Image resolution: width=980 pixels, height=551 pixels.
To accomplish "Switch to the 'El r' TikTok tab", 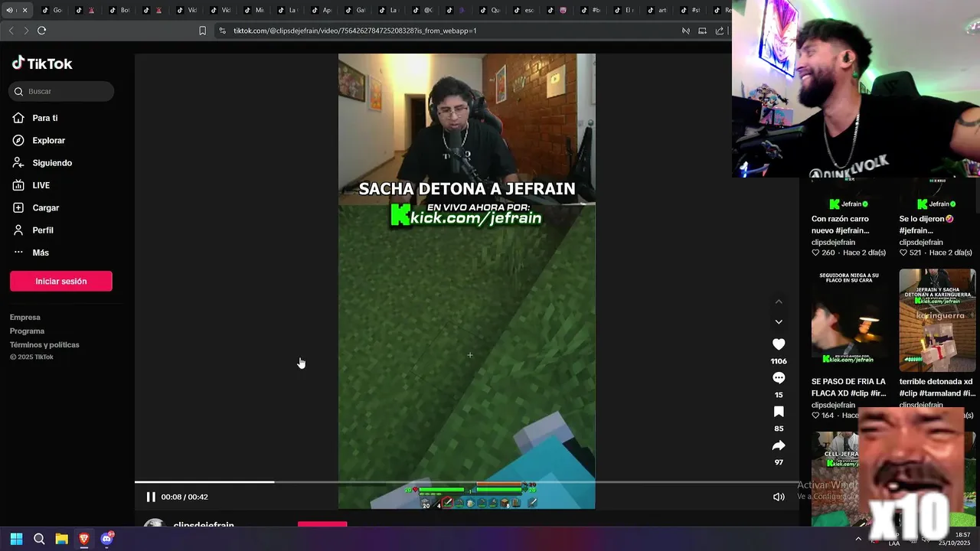I will pos(625,10).
